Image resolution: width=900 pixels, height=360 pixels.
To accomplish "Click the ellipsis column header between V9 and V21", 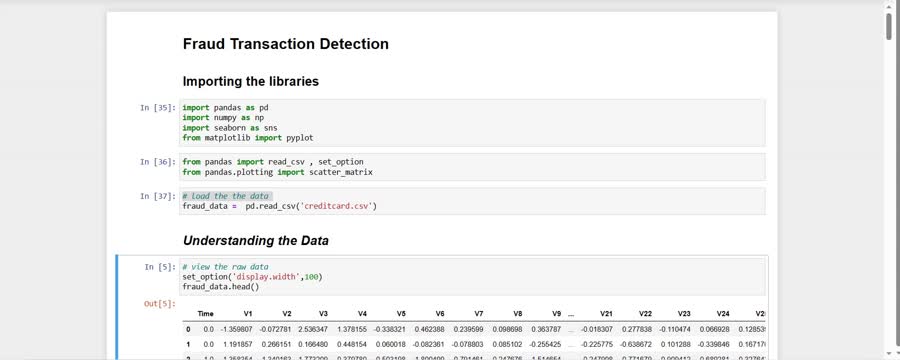I will coord(571,314).
